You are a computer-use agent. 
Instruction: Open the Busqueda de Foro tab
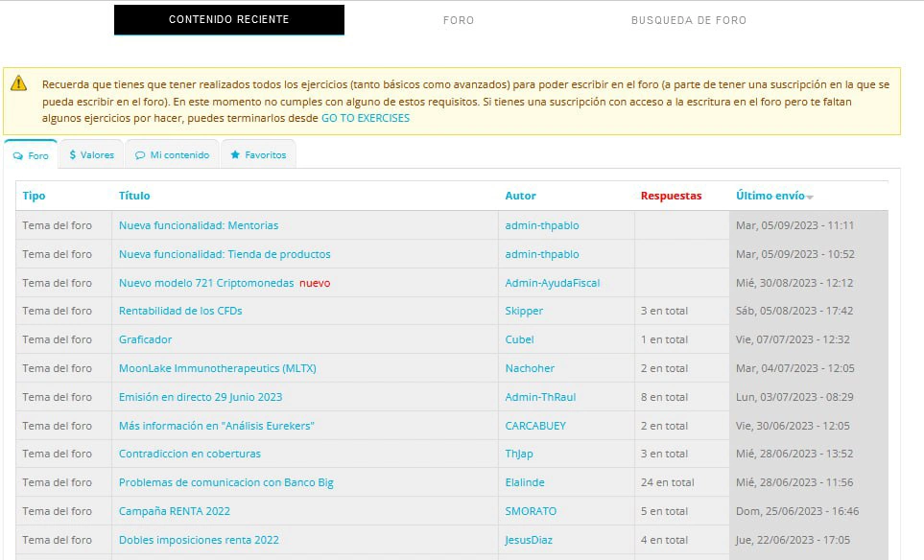point(688,20)
